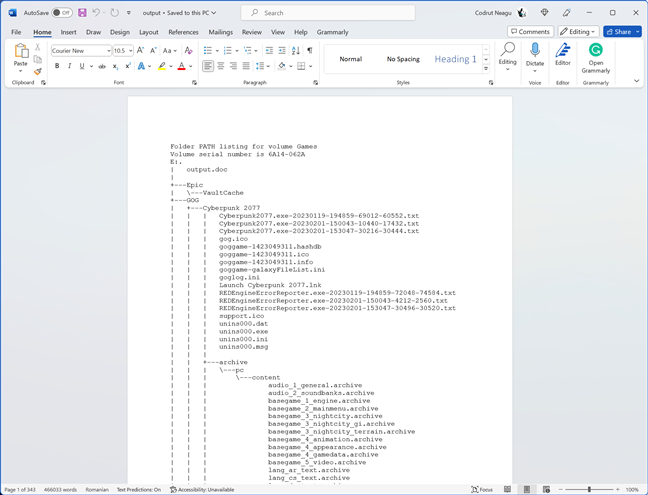Apply subscript formatting
Viewport: 648px width, 495px height.
pyautogui.click(x=115, y=66)
